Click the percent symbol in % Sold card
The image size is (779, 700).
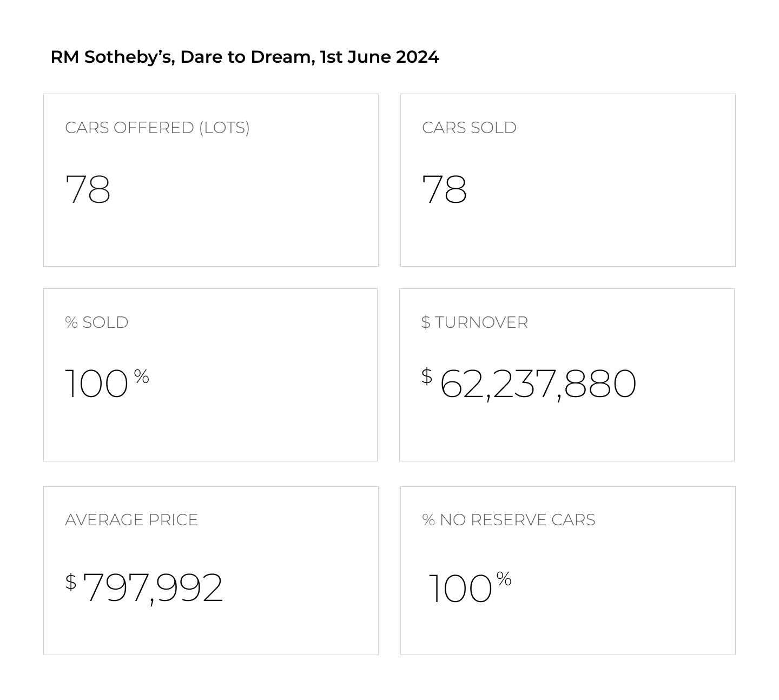(x=141, y=376)
